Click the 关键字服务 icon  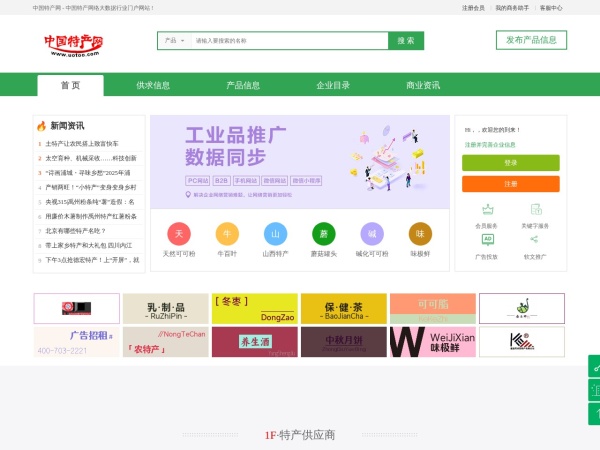tap(535, 210)
